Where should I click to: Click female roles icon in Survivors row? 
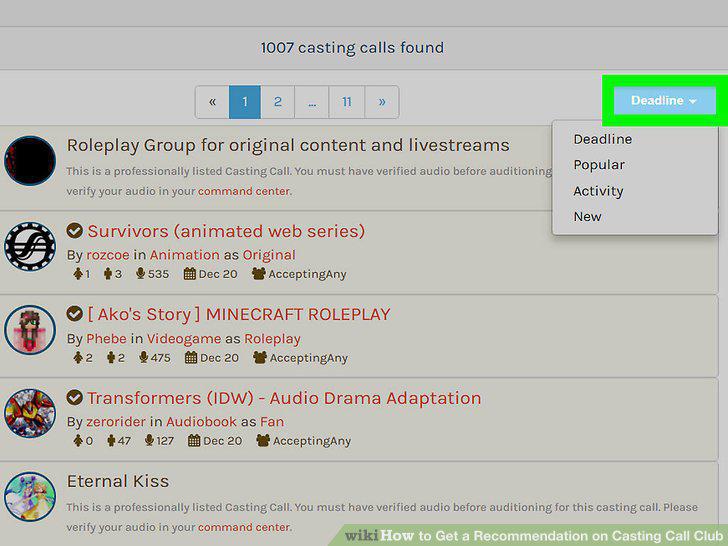coord(78,273)
